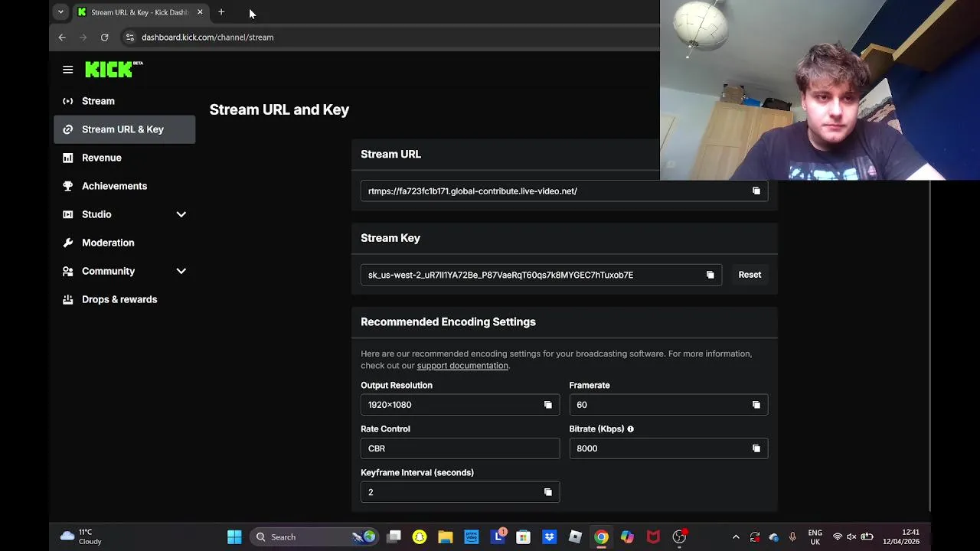
Task: Click the Rate Control CBR field
Action: coord(460,448)
